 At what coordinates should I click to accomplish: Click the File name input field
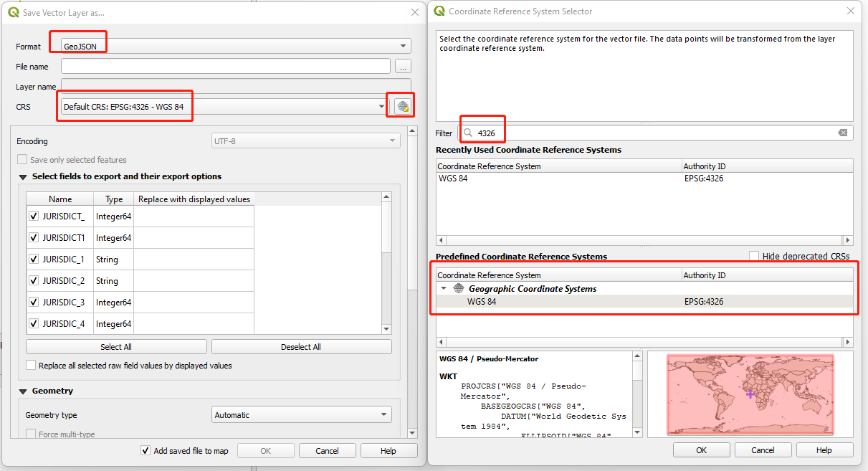225,67
